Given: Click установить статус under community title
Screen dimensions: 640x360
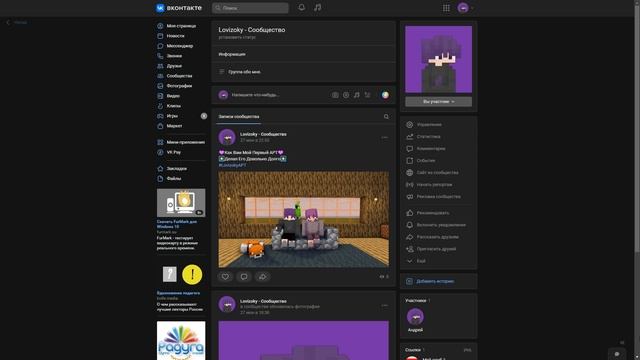Looking at the screenshot, I should (237, 37).
